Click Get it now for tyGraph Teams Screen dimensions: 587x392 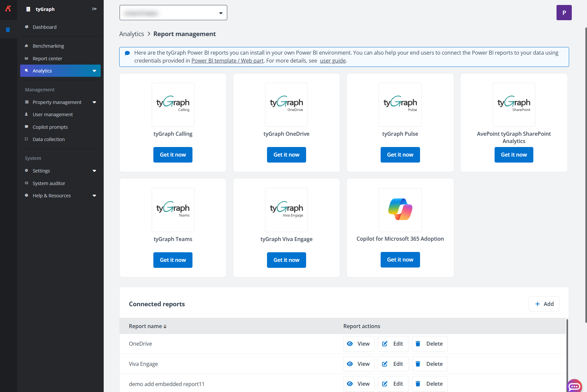pos(173,260)
